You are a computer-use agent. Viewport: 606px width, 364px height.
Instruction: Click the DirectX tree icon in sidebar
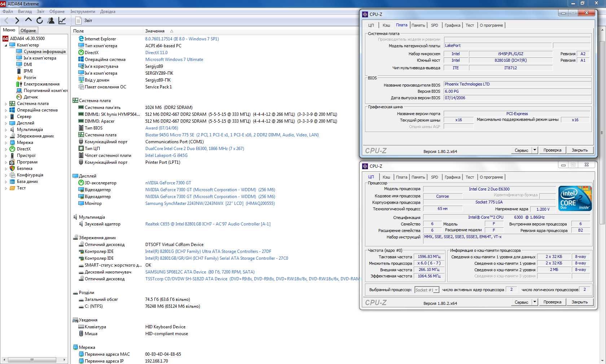12,149
